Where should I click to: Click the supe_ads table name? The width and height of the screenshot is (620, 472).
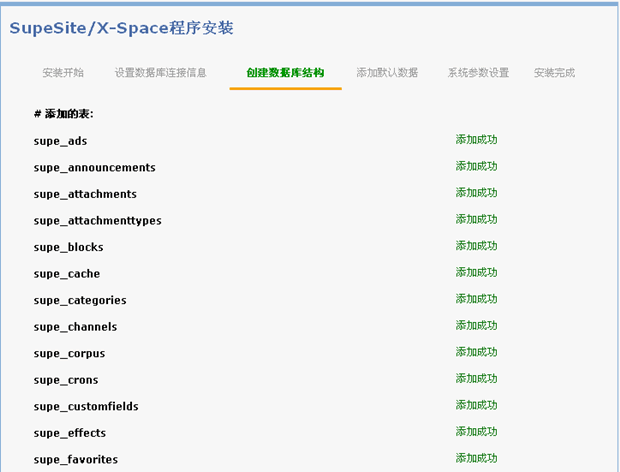tap(60, 141)
